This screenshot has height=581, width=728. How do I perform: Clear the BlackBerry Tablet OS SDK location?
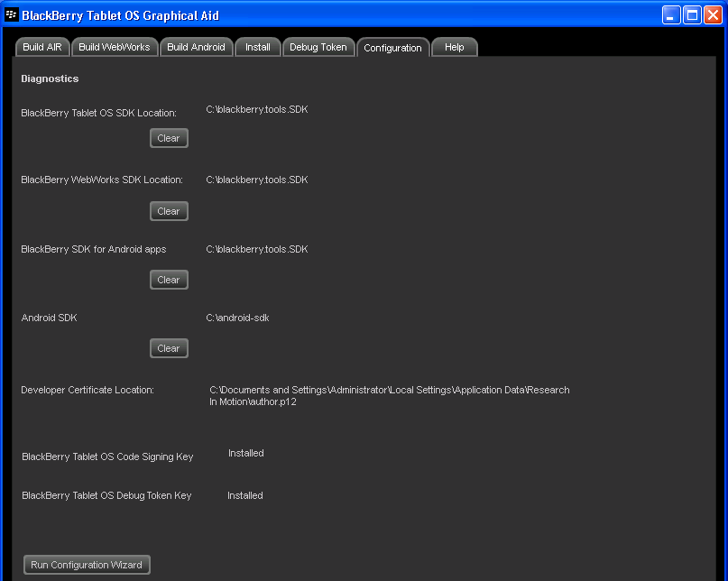169,138
